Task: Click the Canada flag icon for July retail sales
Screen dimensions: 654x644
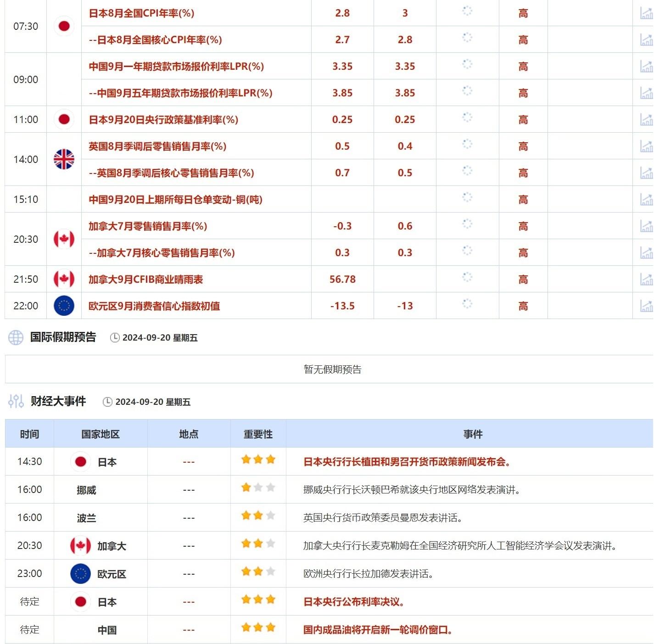Action: point(64,239)
